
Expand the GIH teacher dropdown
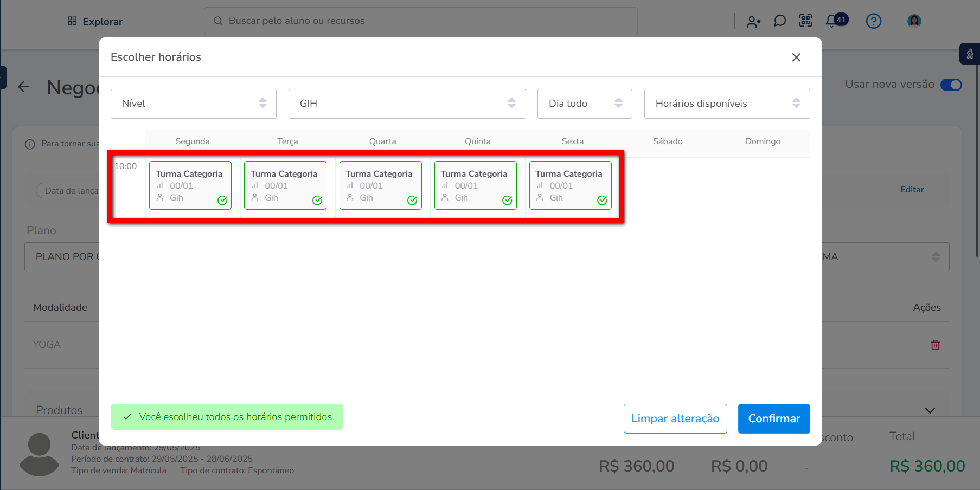tap(407, 104)
